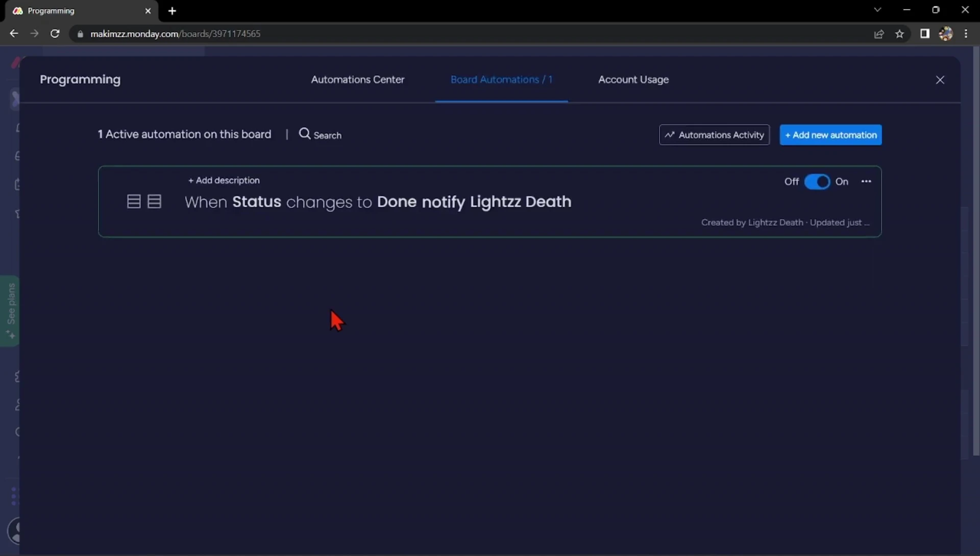This screenshot has width=980, height=556.
Task: Open the Chrome profile avatar
Action: point(945,34)
